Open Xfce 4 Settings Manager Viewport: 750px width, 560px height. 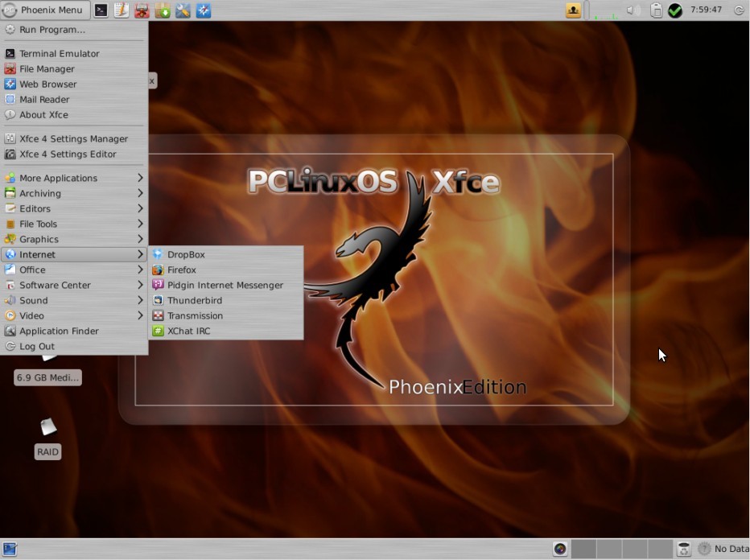pos(74,138)
